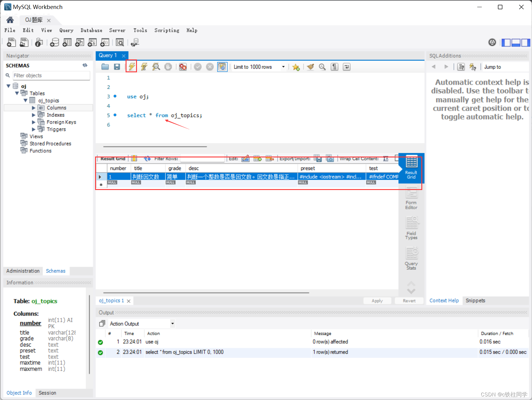Run EXPLAIN on current statement

click(156, 67)
